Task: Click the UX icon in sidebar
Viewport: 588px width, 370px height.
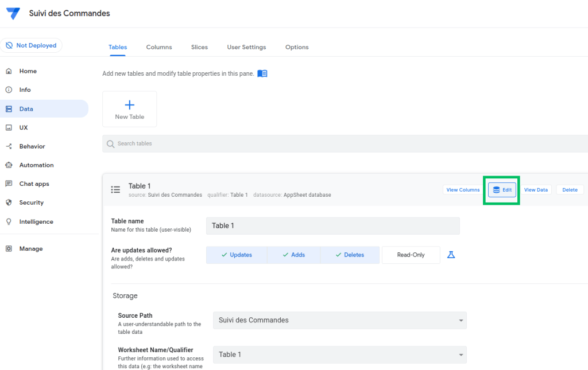Action: 9,128
